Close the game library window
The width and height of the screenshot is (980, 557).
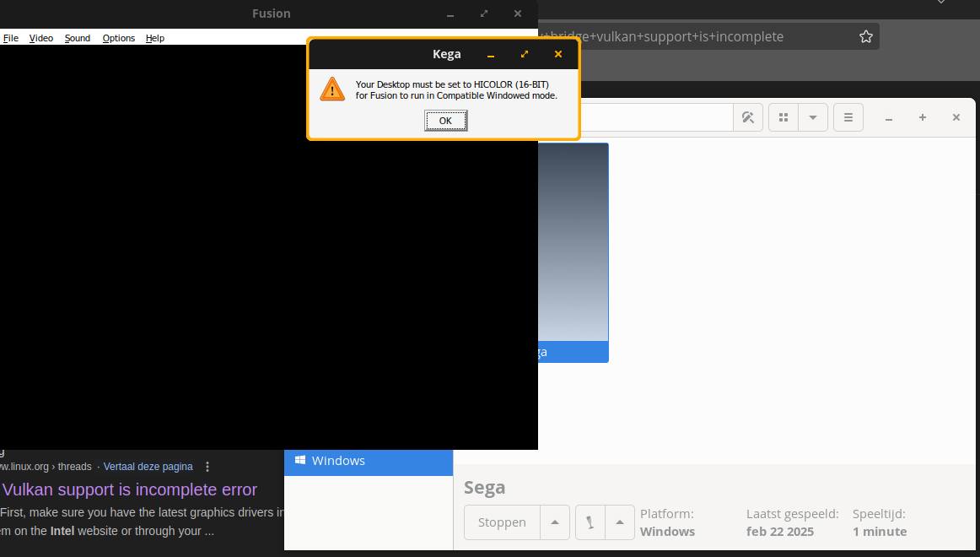coord(956,117)
